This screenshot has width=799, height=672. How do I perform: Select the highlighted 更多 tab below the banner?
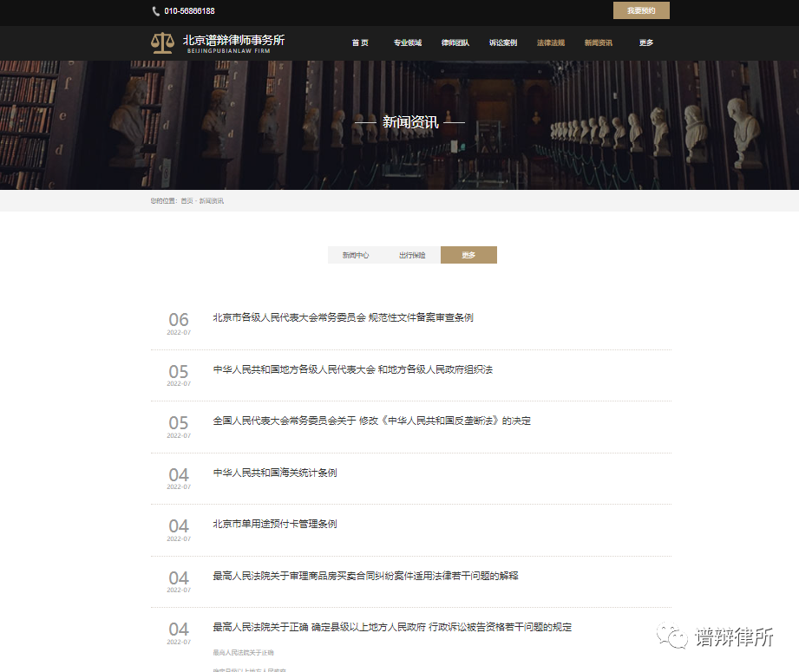468,255
